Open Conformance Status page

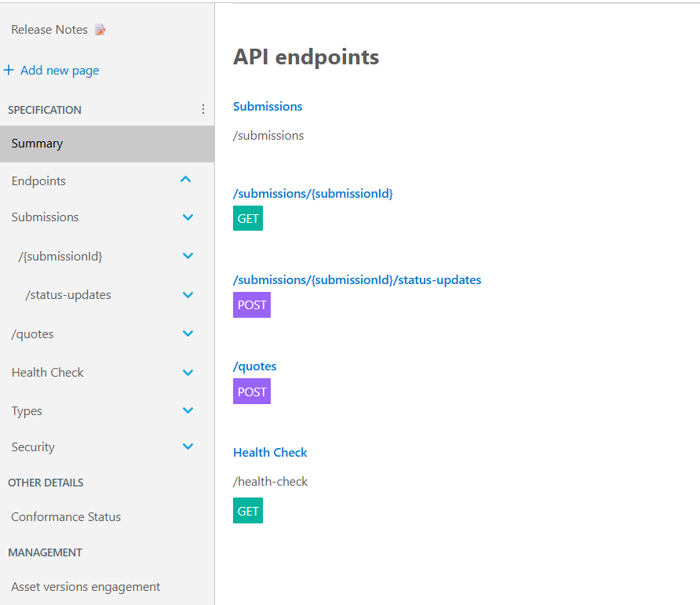click(x=65, y=516)
